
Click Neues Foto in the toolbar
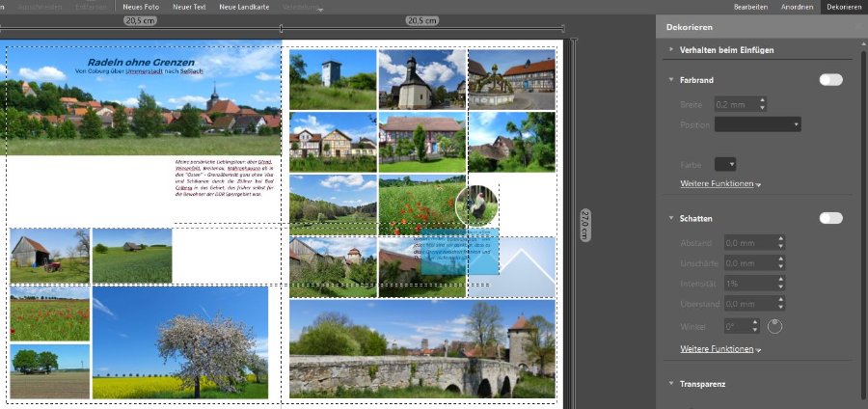point(140,7)
